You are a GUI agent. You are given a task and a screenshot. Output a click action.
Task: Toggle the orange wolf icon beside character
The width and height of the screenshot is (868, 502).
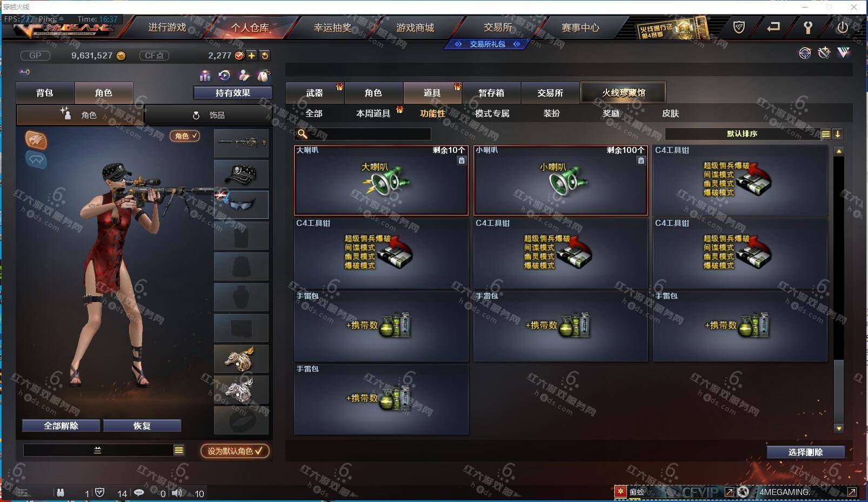pyautogui.click(x=36, y=140)
